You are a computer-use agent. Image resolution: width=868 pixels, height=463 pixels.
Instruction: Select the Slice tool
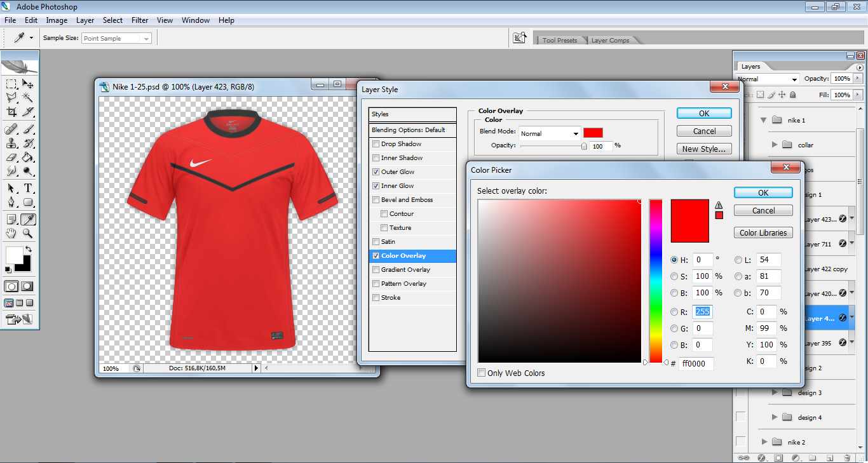coord(28,112)
